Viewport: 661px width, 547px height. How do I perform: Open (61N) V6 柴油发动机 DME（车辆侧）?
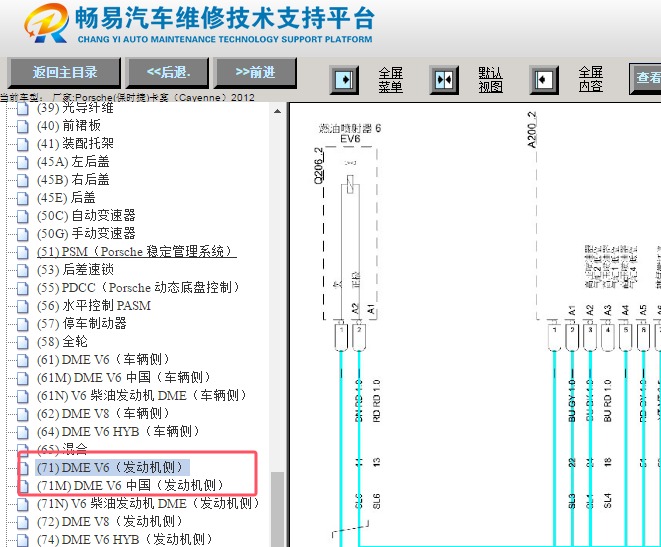(x=142, y=396)
